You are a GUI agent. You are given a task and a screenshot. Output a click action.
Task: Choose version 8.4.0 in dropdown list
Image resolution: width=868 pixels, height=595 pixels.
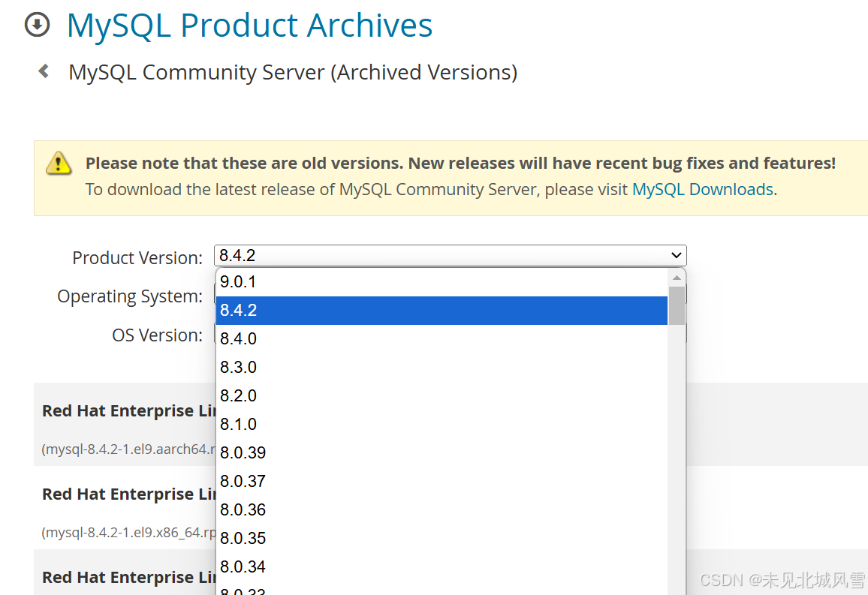pyautogui.click(x=442, y=338)
